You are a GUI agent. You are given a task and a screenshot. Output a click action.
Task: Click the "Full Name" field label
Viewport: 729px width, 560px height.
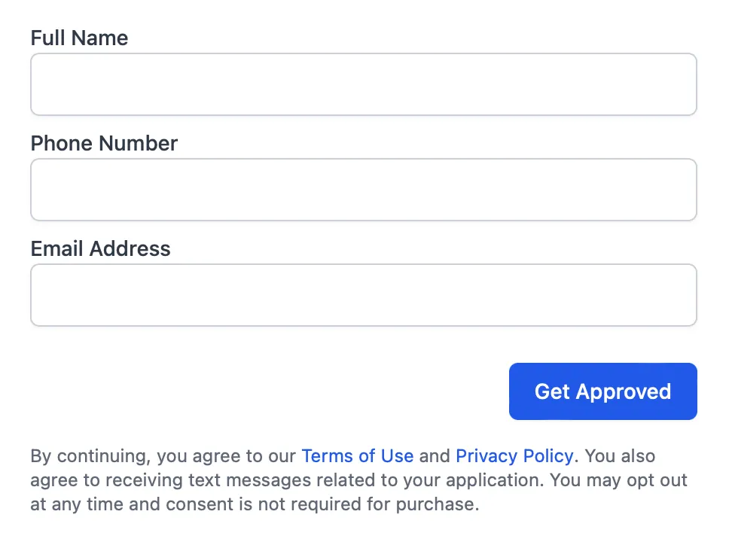79,38
